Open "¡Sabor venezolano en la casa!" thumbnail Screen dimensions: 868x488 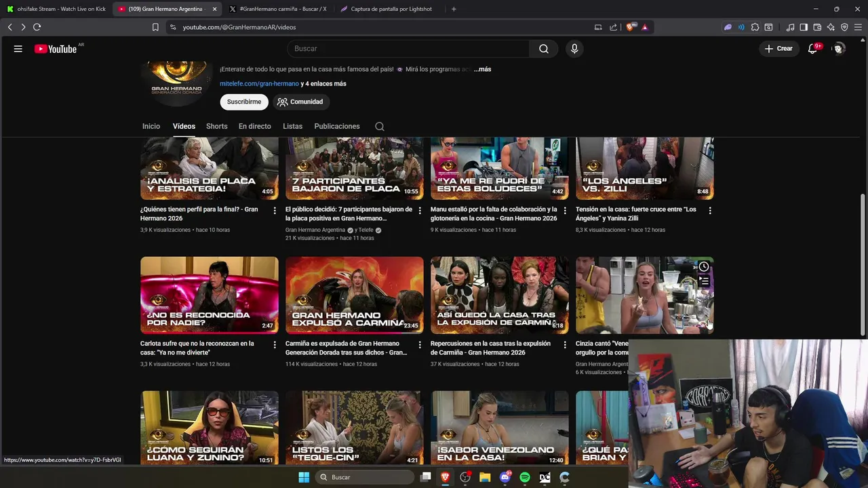(500, 428)
